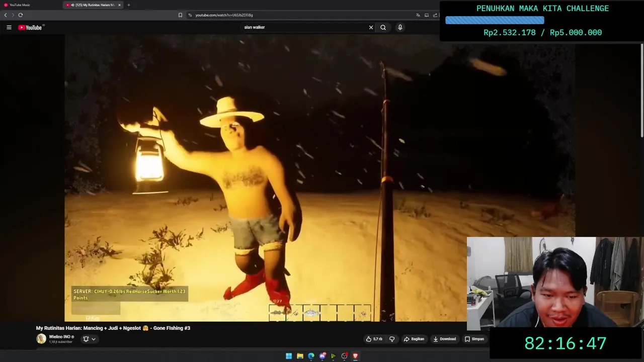The height and width of the screenshot is (362, 644).
Task: Switch to the YouTube Music tab
Action: (x=30, y=5)
